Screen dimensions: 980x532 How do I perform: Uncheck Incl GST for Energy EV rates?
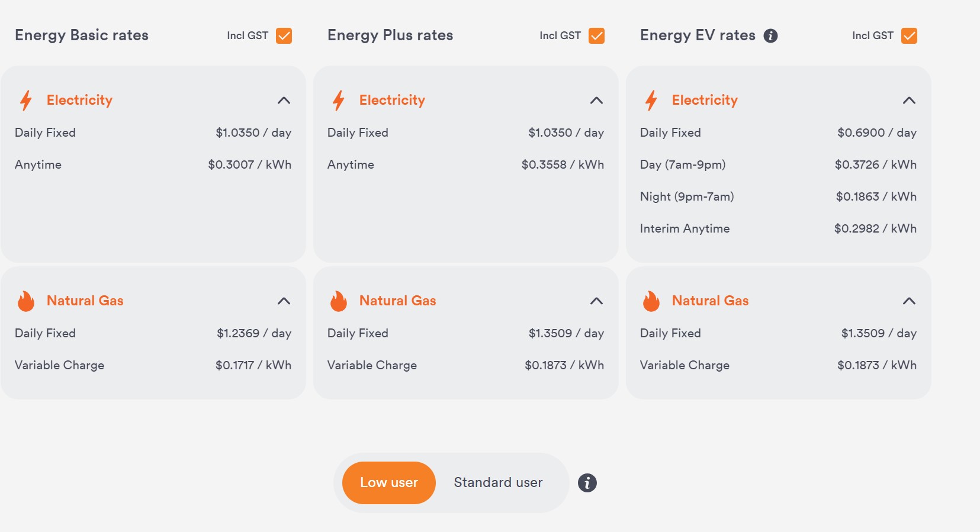(910, 36)
